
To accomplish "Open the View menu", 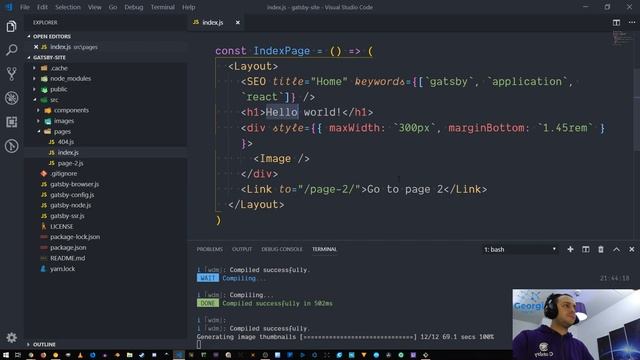I will pyautogui.click(x=95, y=7).
